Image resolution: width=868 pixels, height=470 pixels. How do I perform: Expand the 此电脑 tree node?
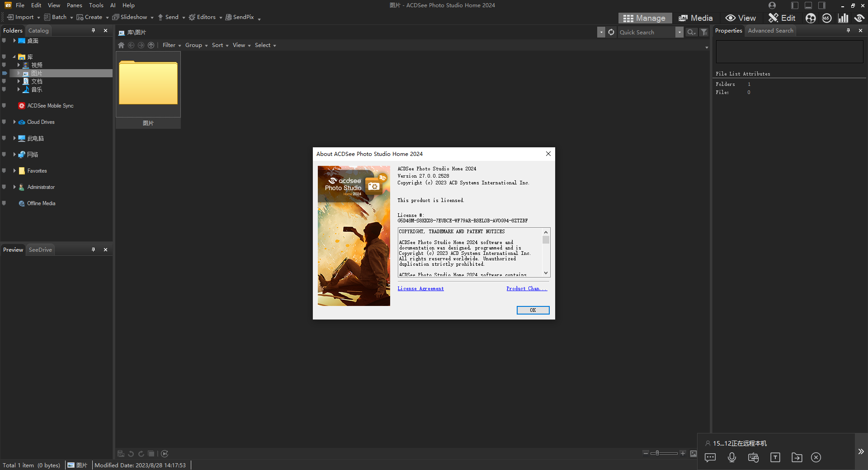[x=14, y=138]
